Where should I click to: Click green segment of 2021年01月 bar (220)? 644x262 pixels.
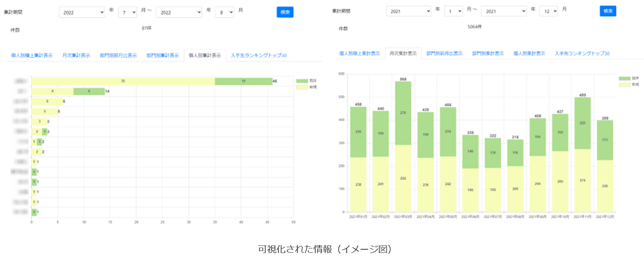pos(358,132)
